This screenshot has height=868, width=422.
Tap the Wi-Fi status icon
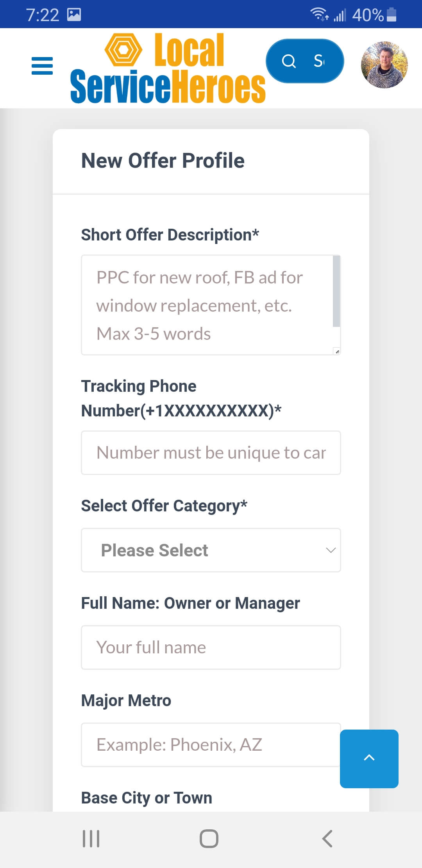318,14
